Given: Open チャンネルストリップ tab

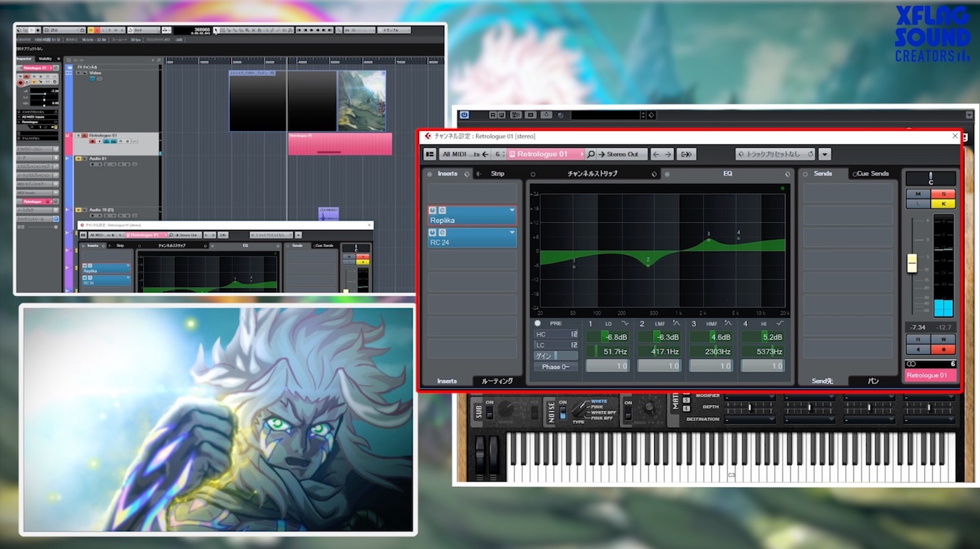Looking at the screenshot, I should [x=592, y=174].
